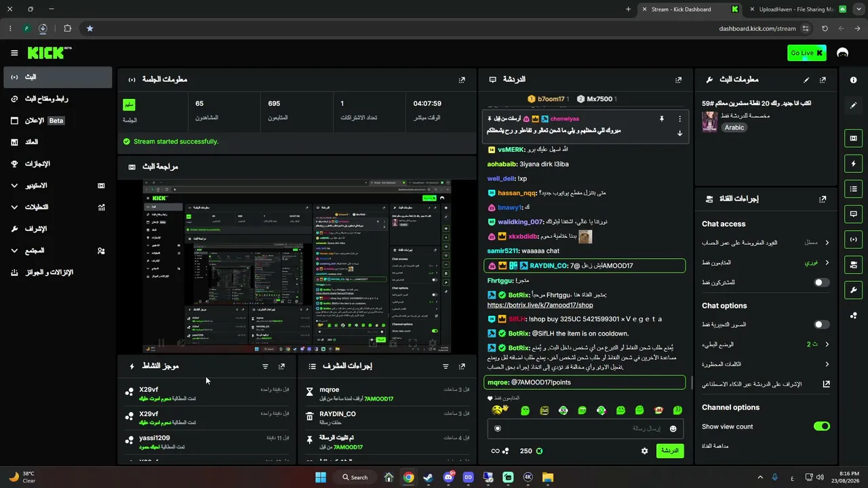
Task: Open Stream URL and Key (رابط ومفتاح البث)
Action: pyautogui.click(x=58, y=99)
